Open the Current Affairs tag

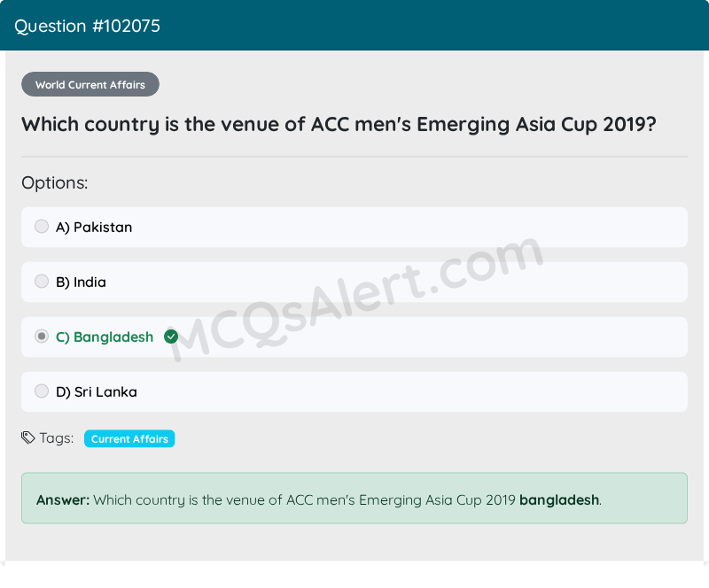click(x=129, y=439)
